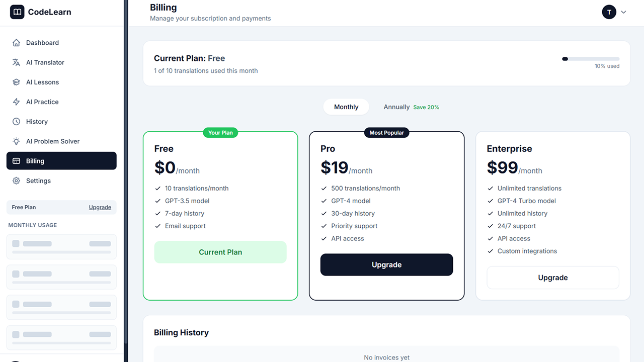Click the AI Lessons graduation cap icon
644x362 pixels.
pyautogui.click(x=17, y=82)
